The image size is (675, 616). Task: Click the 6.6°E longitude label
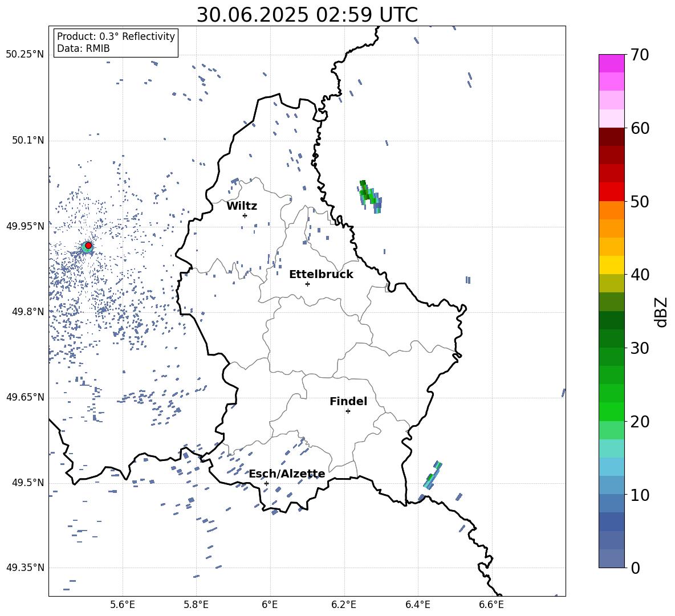click(x=491, y=605)
